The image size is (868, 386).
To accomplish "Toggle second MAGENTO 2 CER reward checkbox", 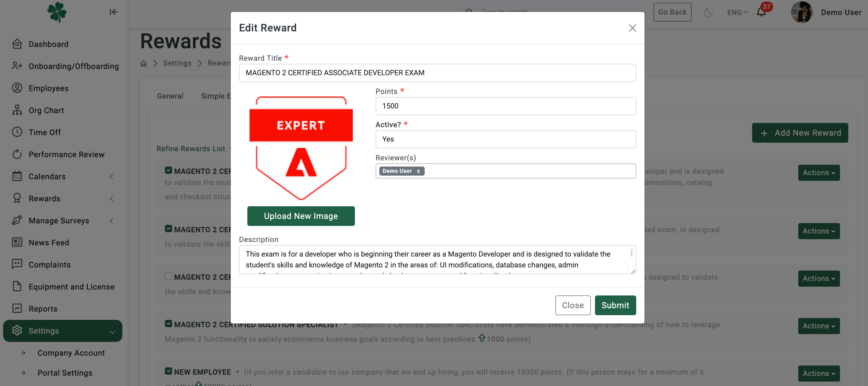I will pyautogui.click(x=169, y=229).
